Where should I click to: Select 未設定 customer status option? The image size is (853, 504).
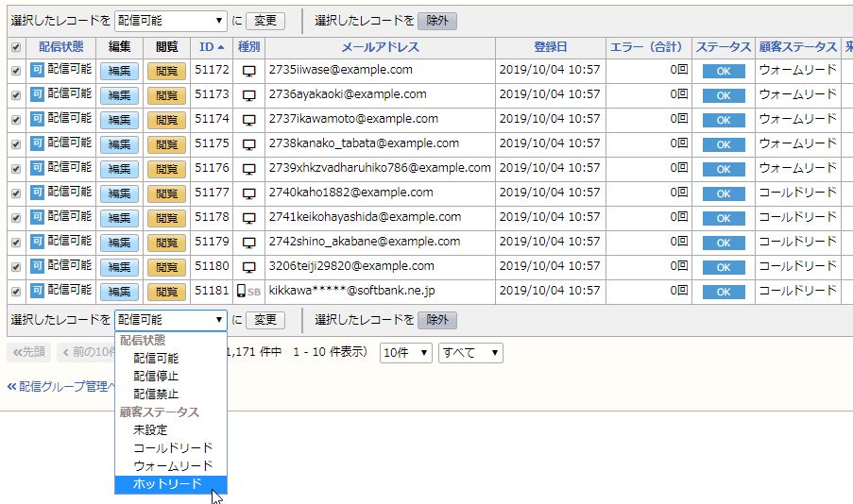[171, 430]
